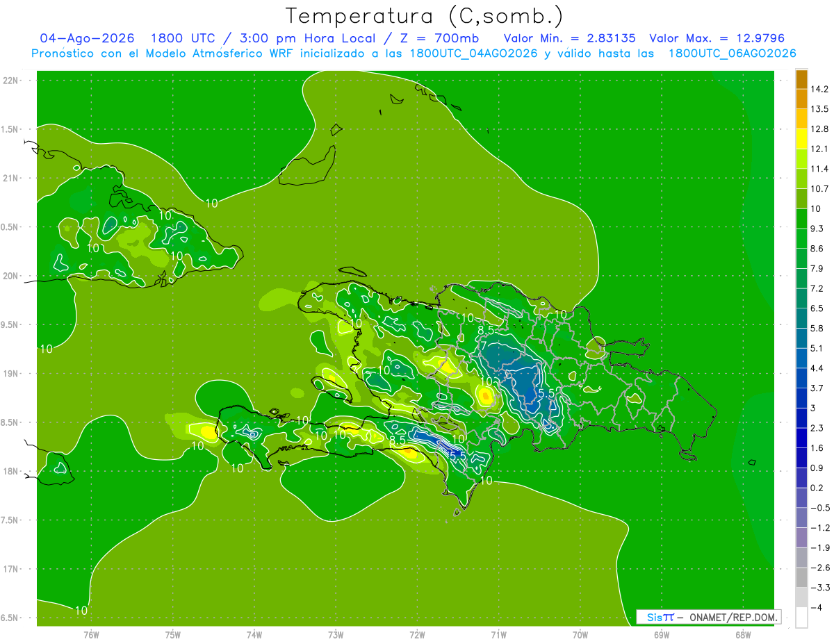834x644 pixels.
Task: Click the grey swatch between -3.3 and -2.6
Action: click(x=801, y=578)
